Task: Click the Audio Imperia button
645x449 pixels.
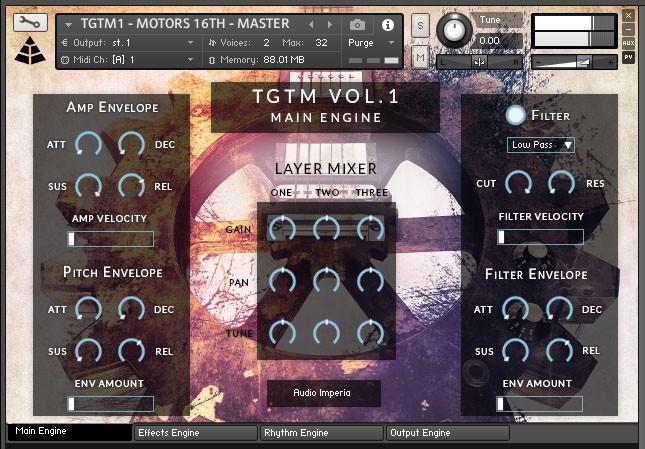Action: [x=323, y=393]
